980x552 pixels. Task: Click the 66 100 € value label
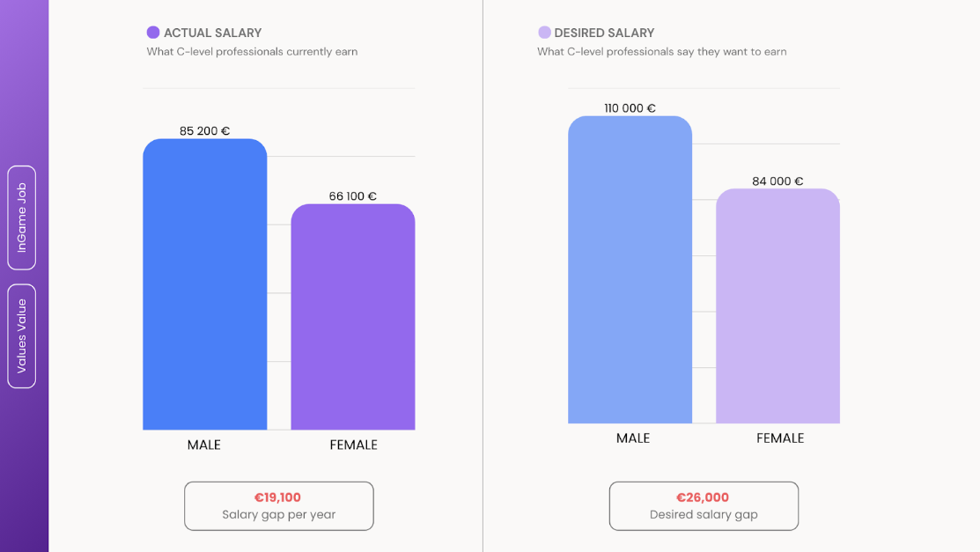[353, 196]
